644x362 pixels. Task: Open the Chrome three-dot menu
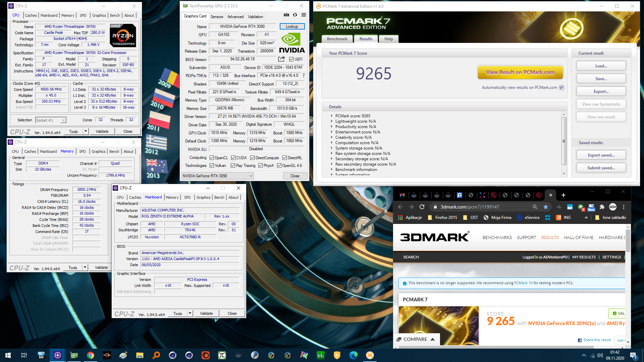(x=624, y=207)
